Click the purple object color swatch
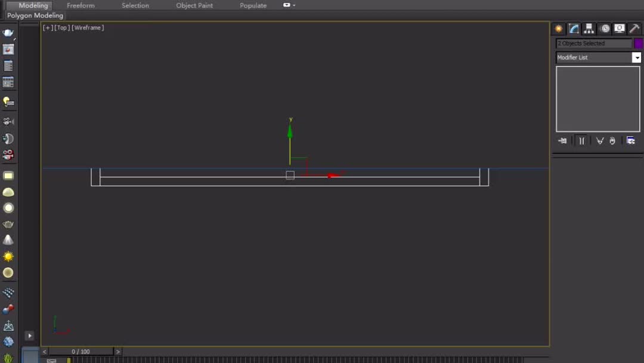The height and width of the screenshot is (363, 644). [639, 43]
